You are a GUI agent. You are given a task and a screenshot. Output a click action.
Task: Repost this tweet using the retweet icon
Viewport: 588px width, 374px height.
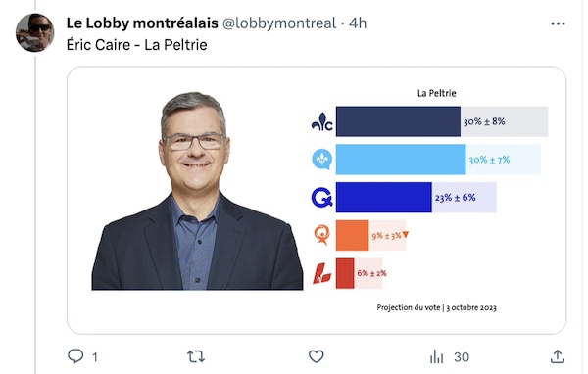[196, 356]
